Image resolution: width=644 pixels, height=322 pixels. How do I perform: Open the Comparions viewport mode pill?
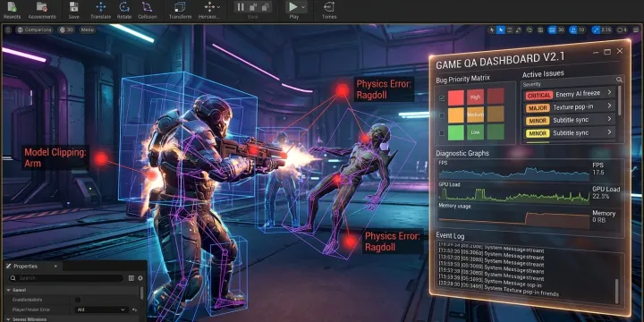click(x=35, y=30)
